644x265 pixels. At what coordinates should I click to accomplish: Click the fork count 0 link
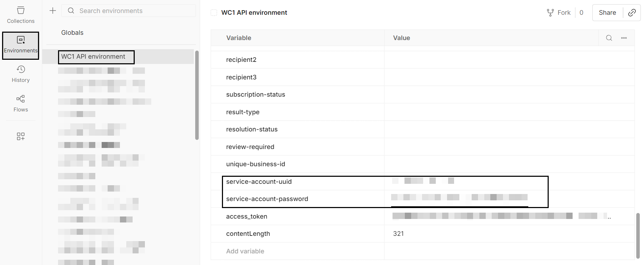tap(581, 12)
